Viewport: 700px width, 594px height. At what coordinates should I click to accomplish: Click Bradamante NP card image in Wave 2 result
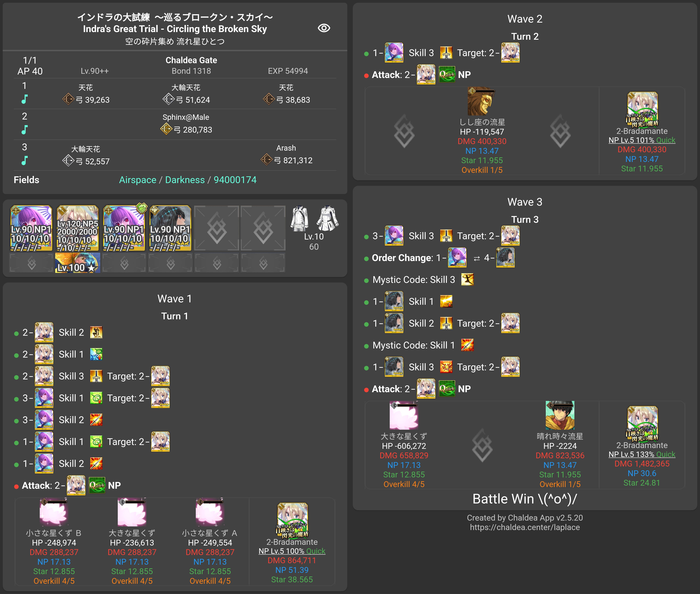[642, 109]
